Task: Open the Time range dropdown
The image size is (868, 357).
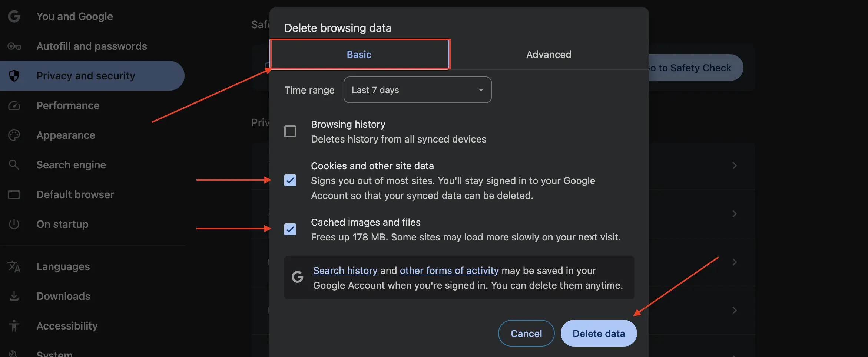Action: [x=417, y=90]
